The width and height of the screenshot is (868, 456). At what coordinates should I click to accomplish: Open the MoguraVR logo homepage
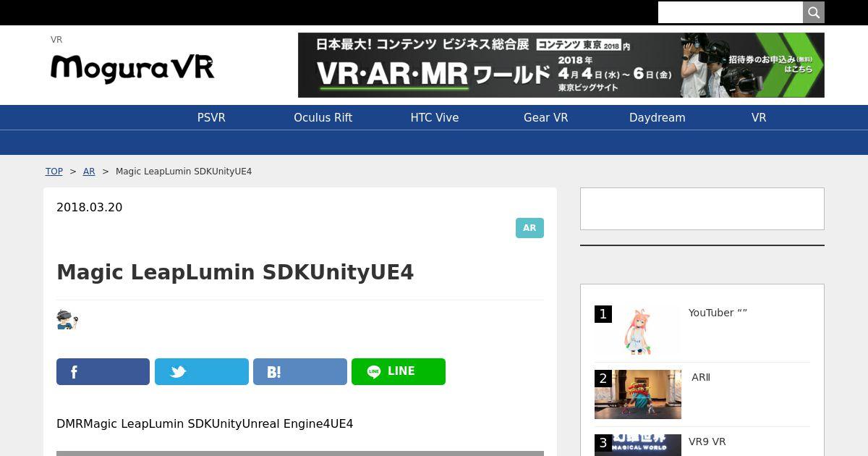click(132, 68)
